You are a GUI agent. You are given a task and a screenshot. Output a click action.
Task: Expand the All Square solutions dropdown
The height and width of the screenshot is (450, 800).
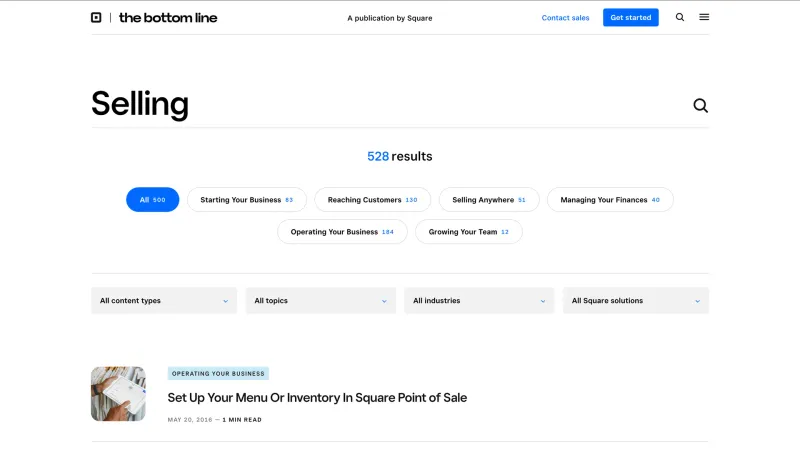636,301
